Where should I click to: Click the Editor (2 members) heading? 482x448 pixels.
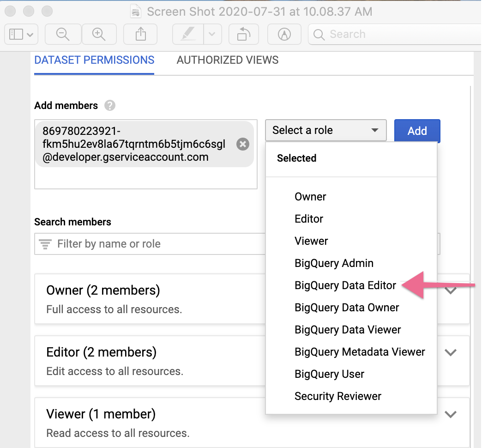[102, 352]
